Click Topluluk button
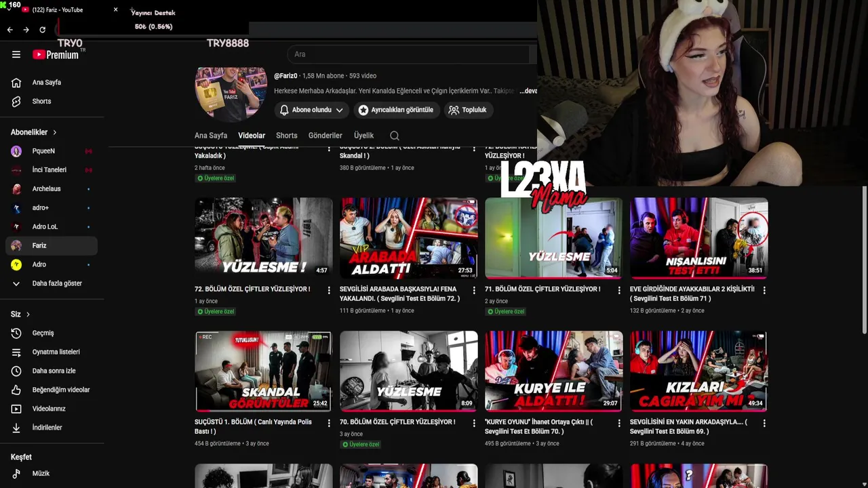The height and width of the screenshot is (488, 868). (469, 110)
